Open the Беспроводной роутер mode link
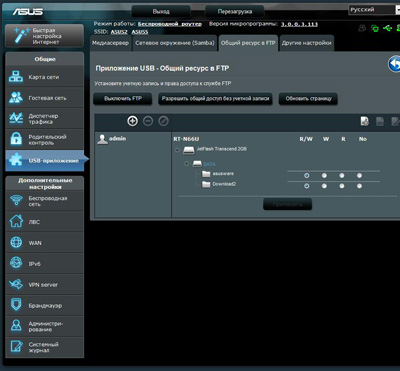This screenshot has width=400, height=371. [170, 24]
